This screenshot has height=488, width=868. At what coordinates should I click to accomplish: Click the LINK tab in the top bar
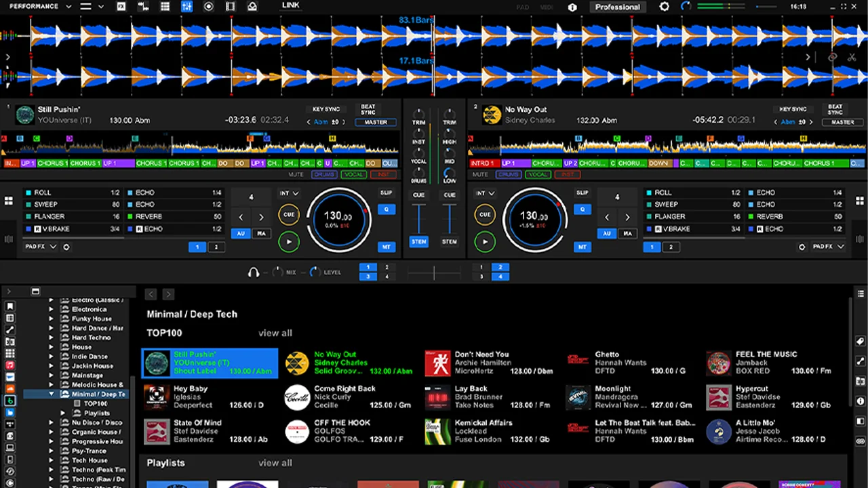[x=291, y=6]
